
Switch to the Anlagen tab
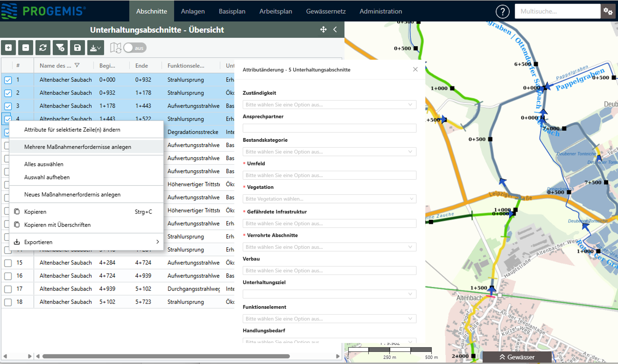point(193,11)
